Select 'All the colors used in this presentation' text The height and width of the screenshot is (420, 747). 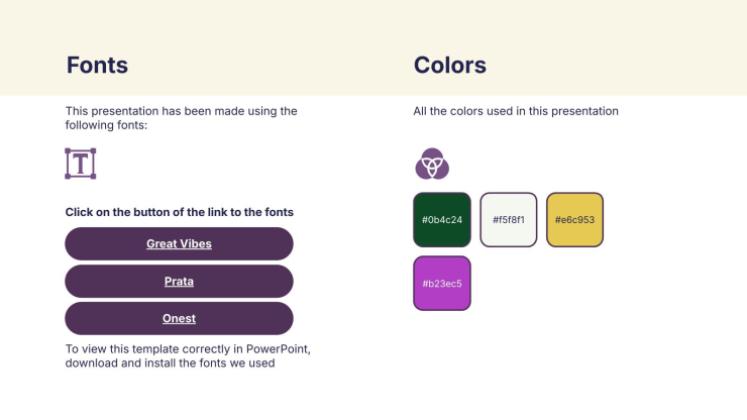[516, 111]
